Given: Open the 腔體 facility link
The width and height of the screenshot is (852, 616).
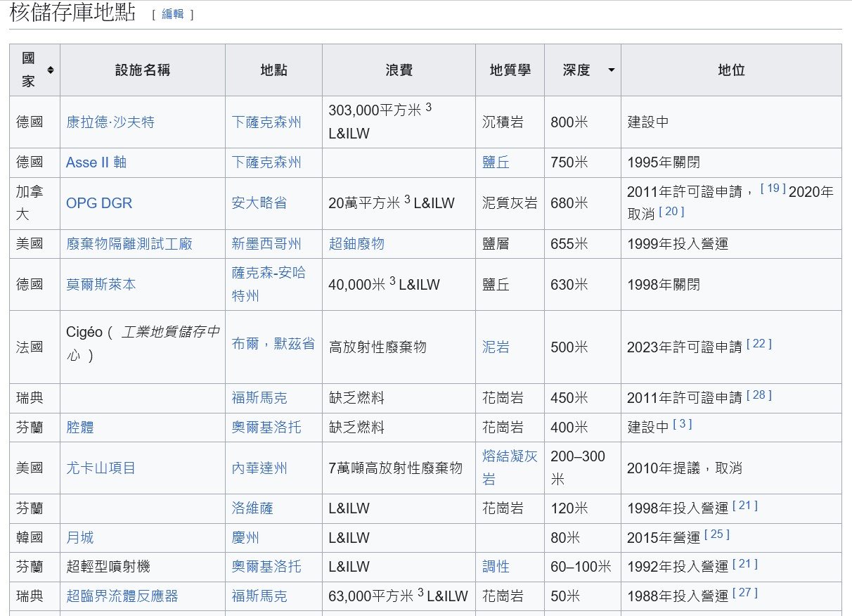Looking at the screenshot, I should click(x=80, y=428).
